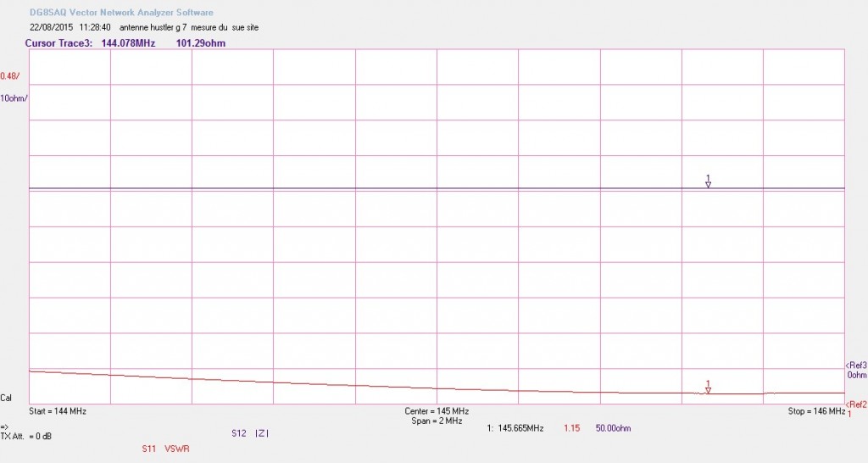
Task: Click marker impedance value 50.00ohm
Action: point(613,428)
